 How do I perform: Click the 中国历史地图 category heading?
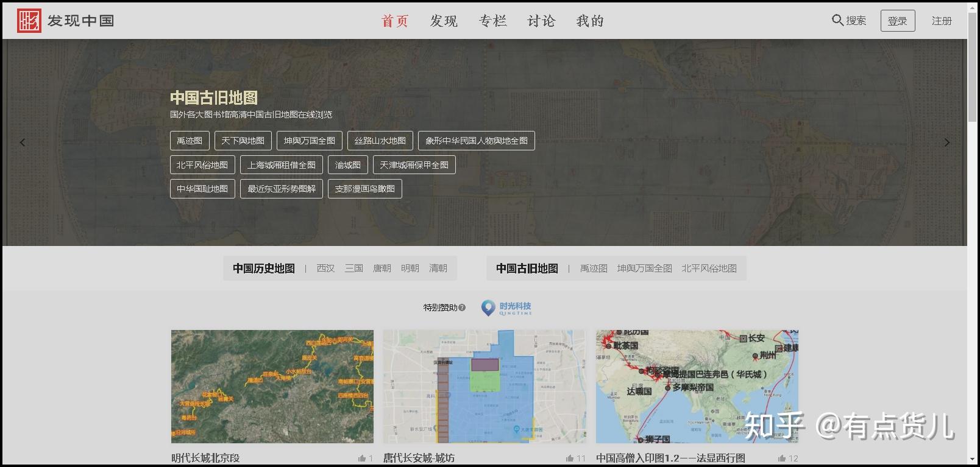point(264,269)
